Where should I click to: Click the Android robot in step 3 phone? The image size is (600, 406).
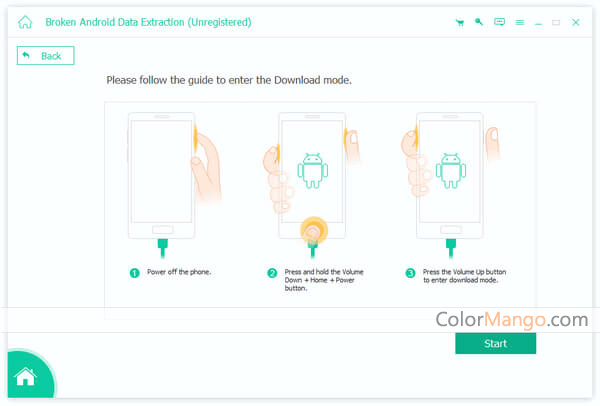point(451,171)
